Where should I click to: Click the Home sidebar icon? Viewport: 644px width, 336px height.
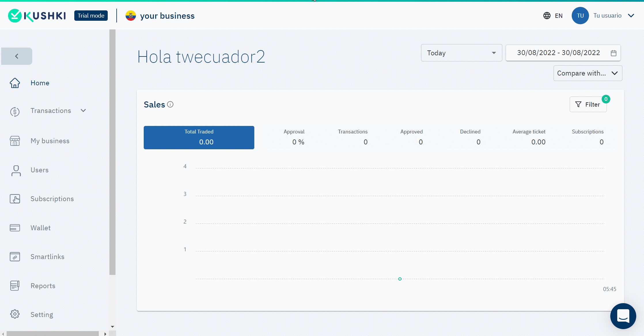click(15, 83)
